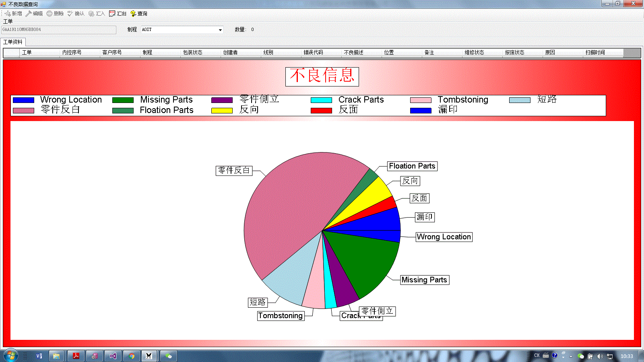Click the 确认 (confirm) check button

click(x=76, y=14)
